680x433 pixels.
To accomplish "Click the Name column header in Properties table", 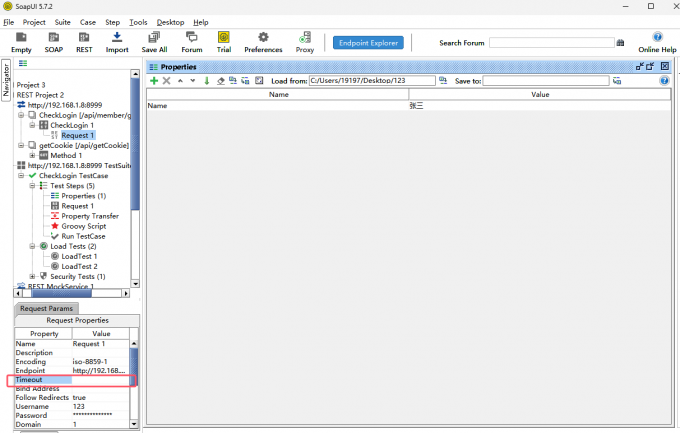I will [x=278, y=95].
